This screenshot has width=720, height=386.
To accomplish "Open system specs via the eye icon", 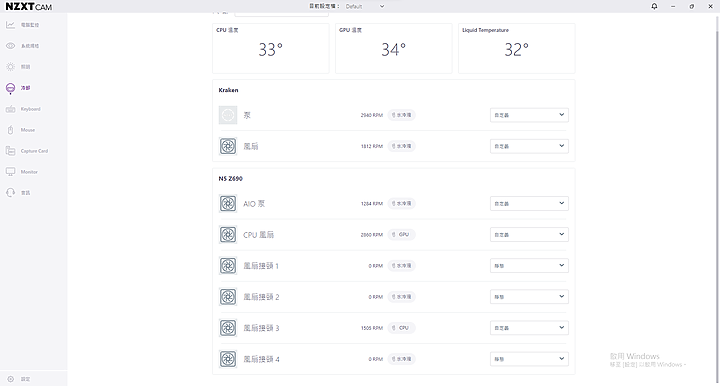I will point(11,46).
